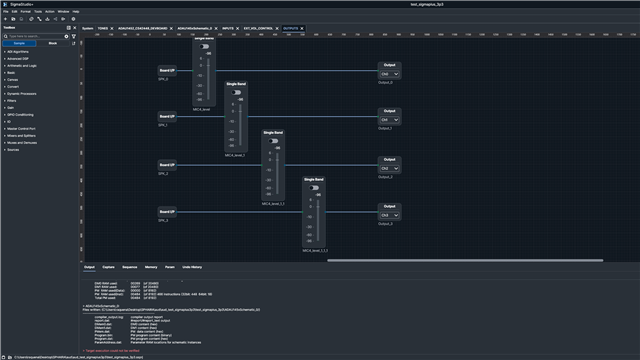Click the Board I/P block labeled SPK_1
Viewport: 640px width, 360px height.
[167, 117]
